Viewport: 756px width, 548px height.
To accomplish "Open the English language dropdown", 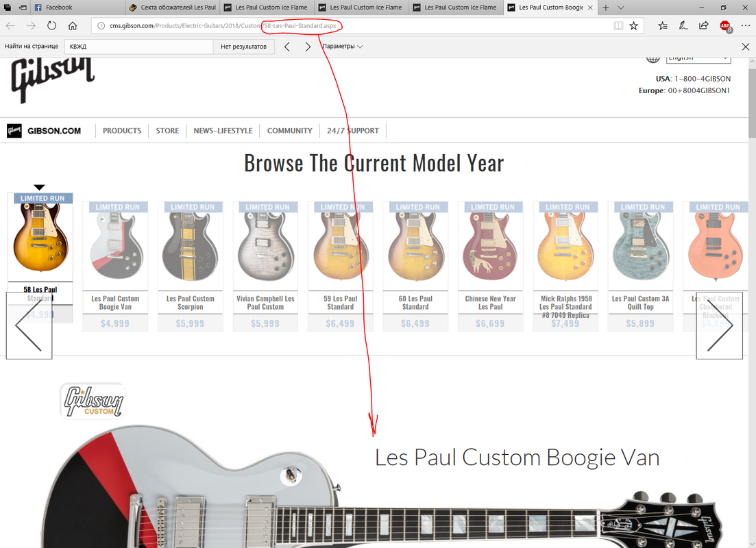I will click(698, 58).
